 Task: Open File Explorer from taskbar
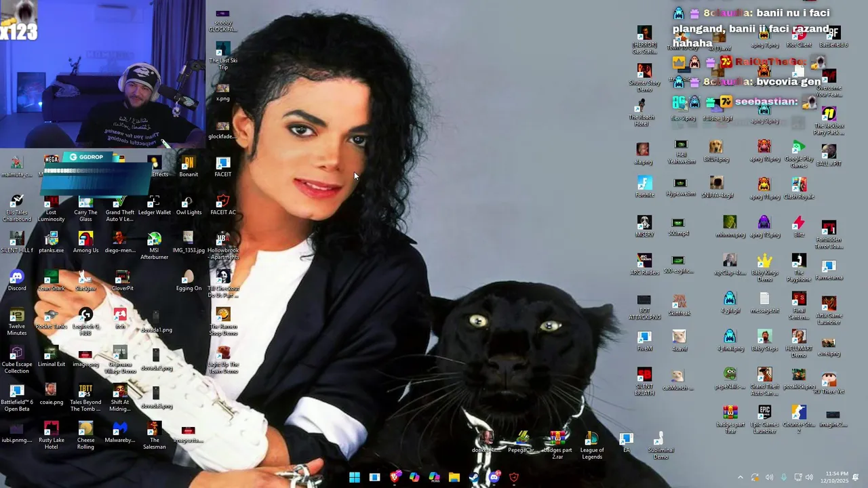click(x=454, y=477)
